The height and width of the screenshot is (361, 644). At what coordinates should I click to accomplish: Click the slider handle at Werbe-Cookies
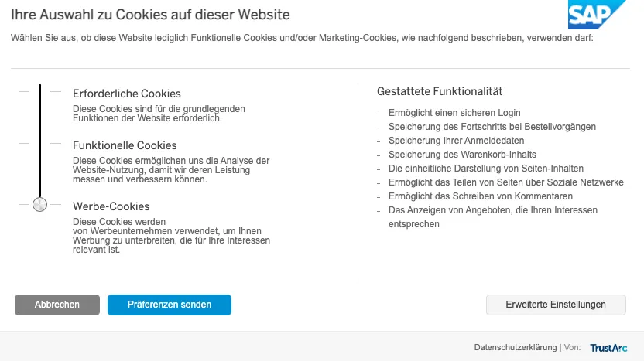click(39, 205)
